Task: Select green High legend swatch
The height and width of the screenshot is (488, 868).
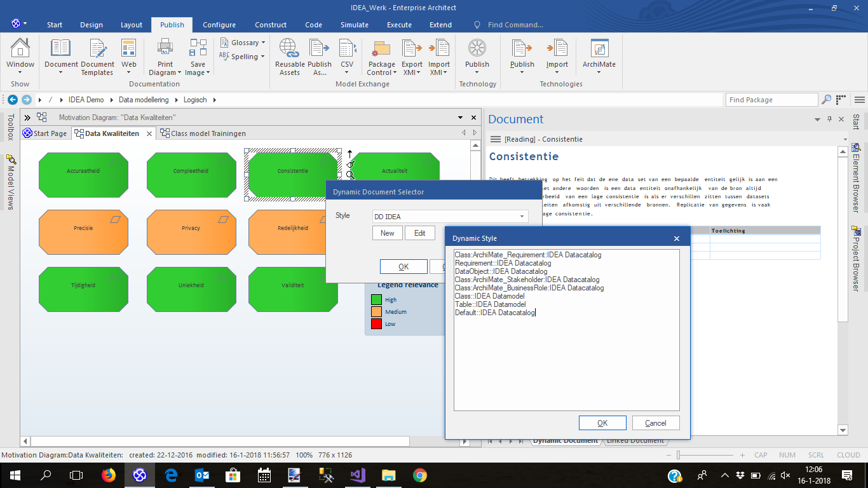Action: [x=376, y=299]
